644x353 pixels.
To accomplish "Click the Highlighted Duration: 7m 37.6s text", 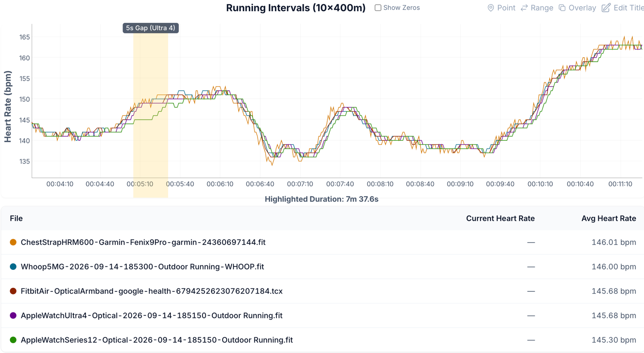I will 322,199.
